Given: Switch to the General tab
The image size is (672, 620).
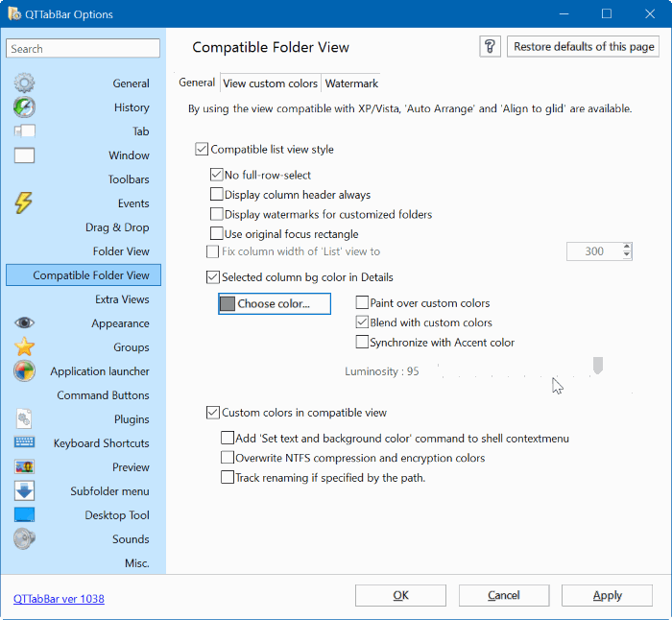Looking at the screenshot, I should [x=197, y=83].
